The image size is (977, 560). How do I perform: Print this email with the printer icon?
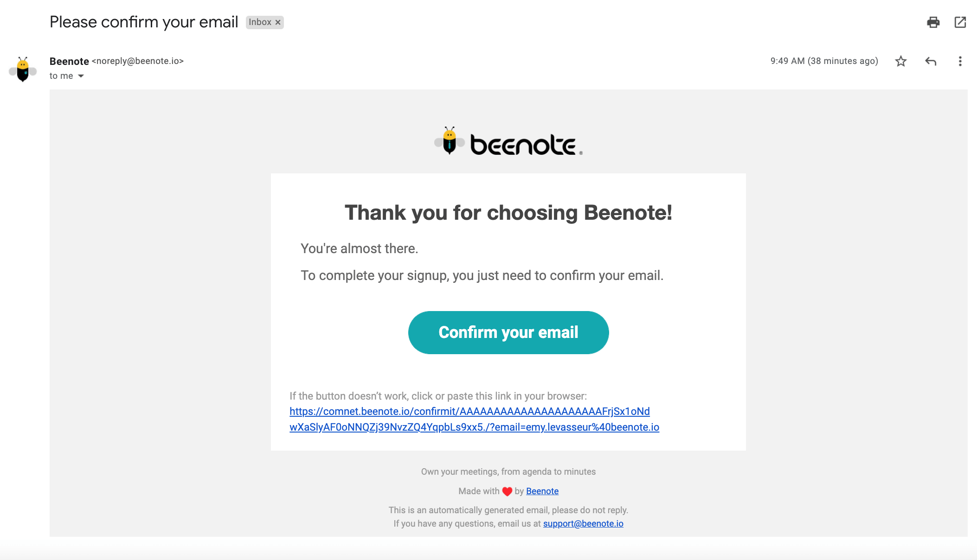point(933,22)
